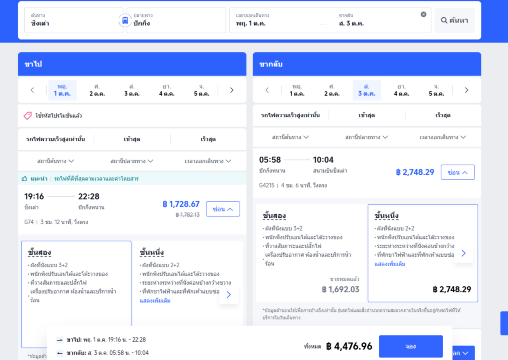The height and width of the screenshot is (360, 508).
Task: Click the ขาไป outbound panel header
Action: (132, 64)
